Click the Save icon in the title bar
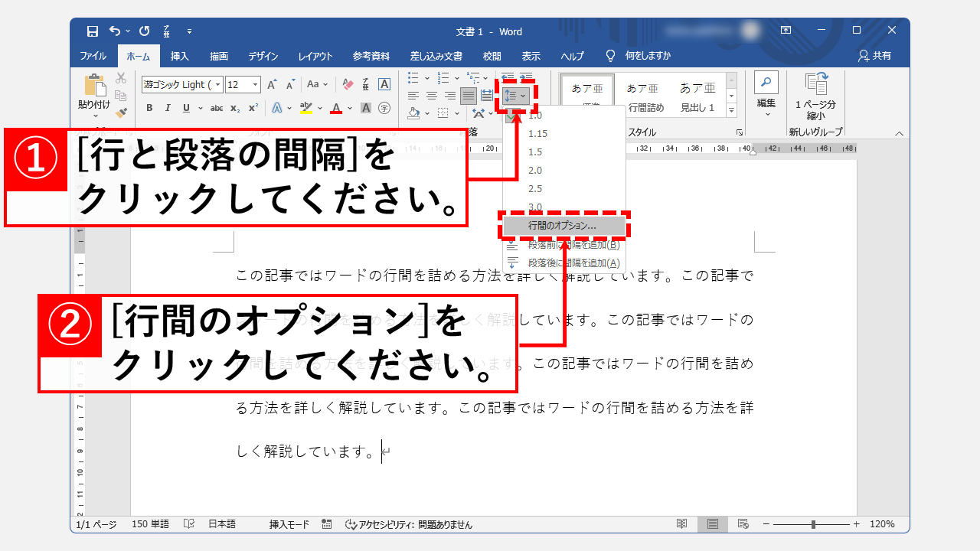 click(93, 31)
